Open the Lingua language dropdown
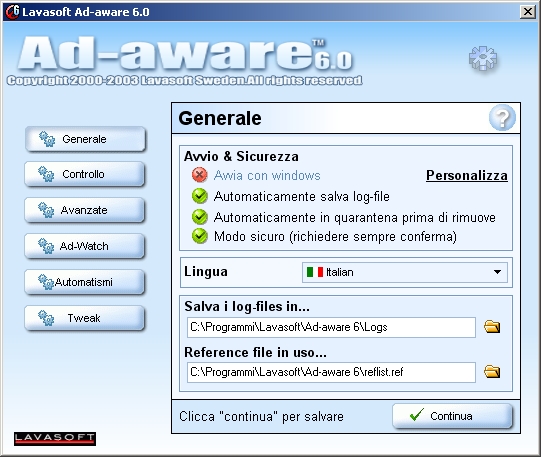This screenshot has width=541, height=457. click(405, 272)
